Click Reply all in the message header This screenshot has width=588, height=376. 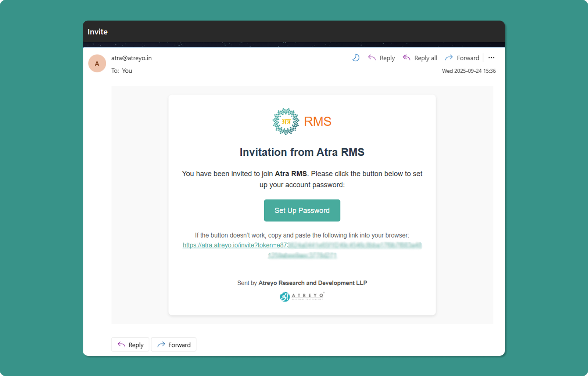point(420,58)
